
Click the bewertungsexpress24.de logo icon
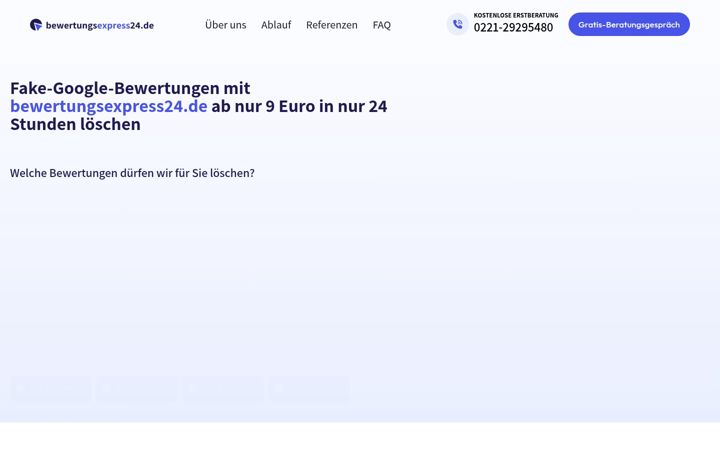tap(36, 25)
